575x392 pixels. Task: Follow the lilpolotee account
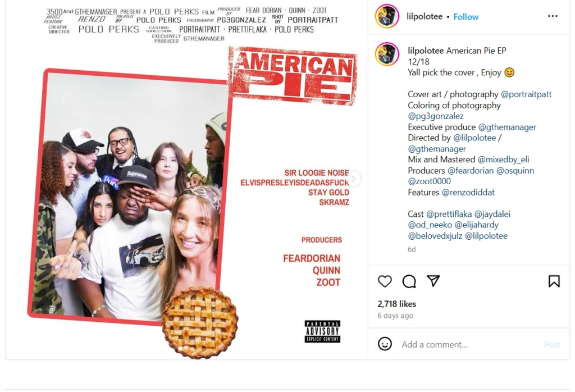point(466,17)
